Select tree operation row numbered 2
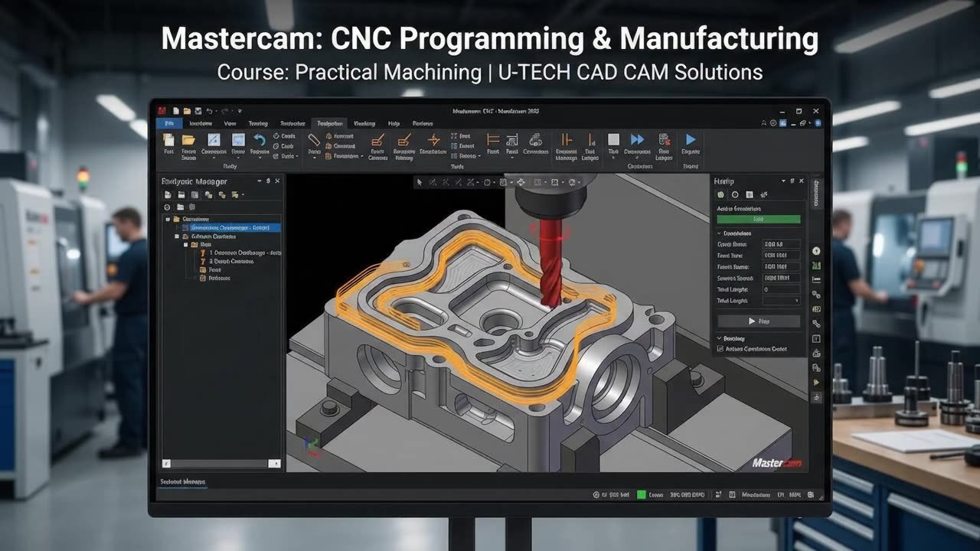 [x=226, y=262]
